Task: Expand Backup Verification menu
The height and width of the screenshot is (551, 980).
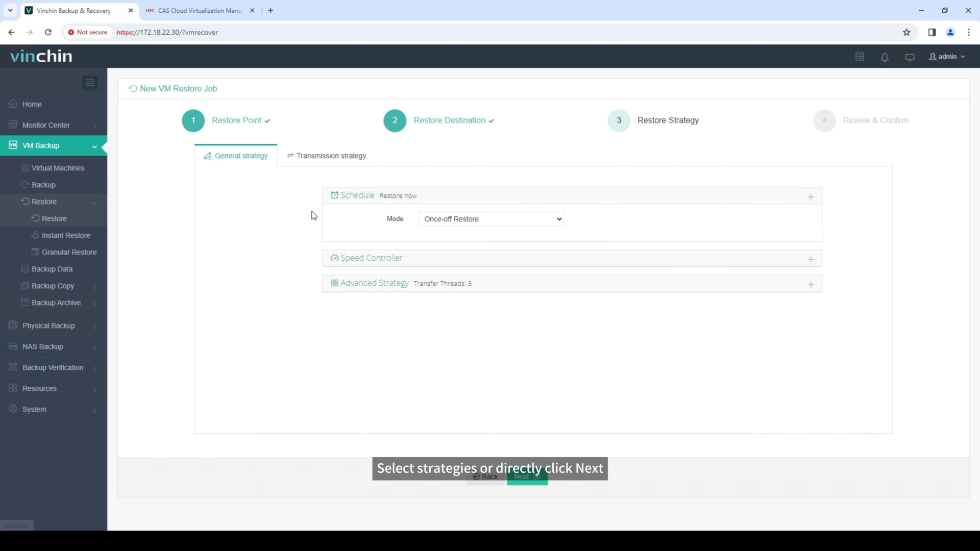Action: (54, 367)
